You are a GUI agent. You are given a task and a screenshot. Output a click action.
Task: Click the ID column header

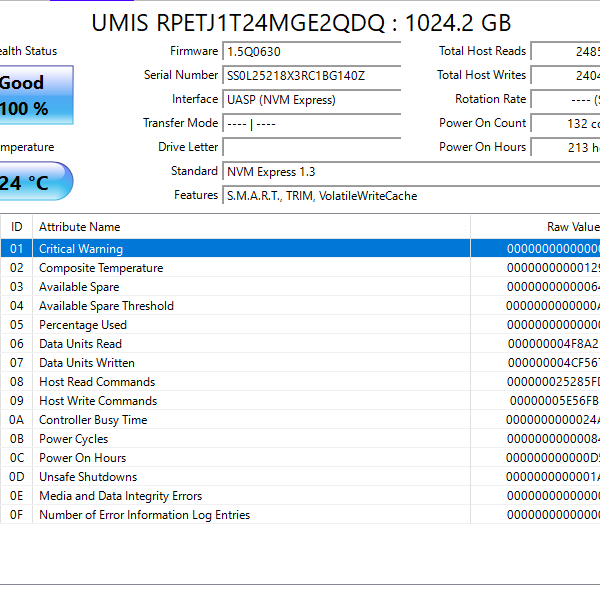(16, 227)
